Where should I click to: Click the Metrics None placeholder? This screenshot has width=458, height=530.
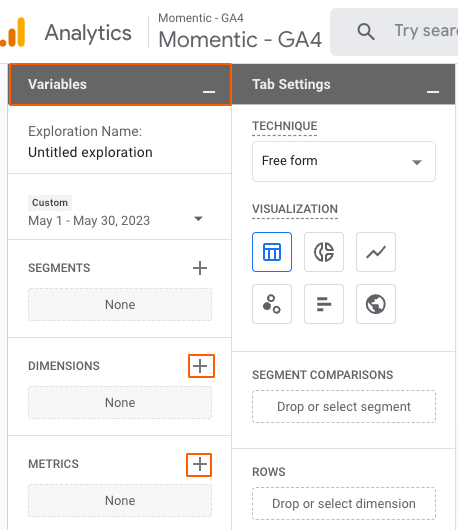click(x=120, y=501)
